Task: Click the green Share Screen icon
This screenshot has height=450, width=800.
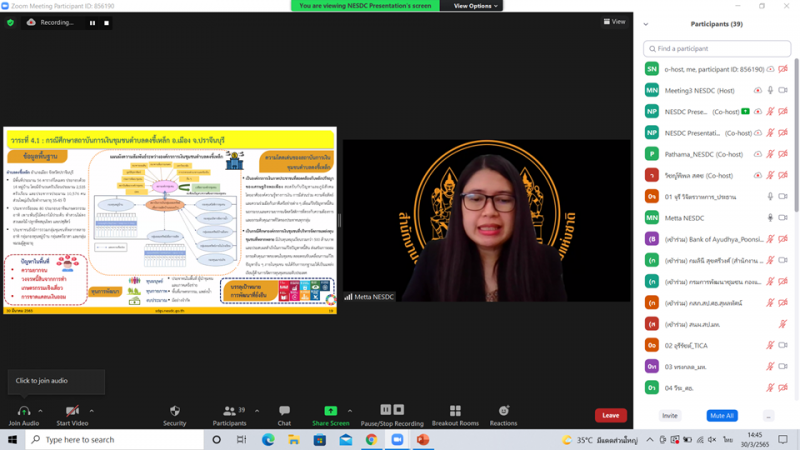Action: point(331,411)
